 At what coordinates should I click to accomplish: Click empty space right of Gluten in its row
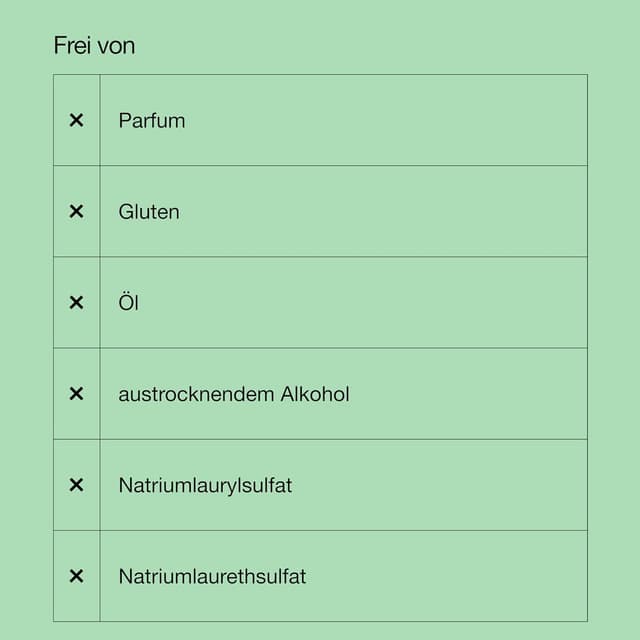400,211
